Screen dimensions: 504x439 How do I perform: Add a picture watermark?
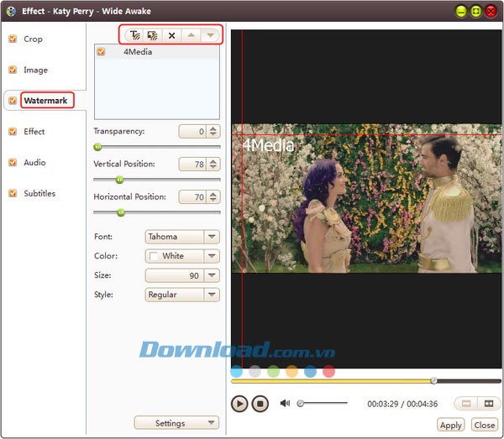click(152, 35)
